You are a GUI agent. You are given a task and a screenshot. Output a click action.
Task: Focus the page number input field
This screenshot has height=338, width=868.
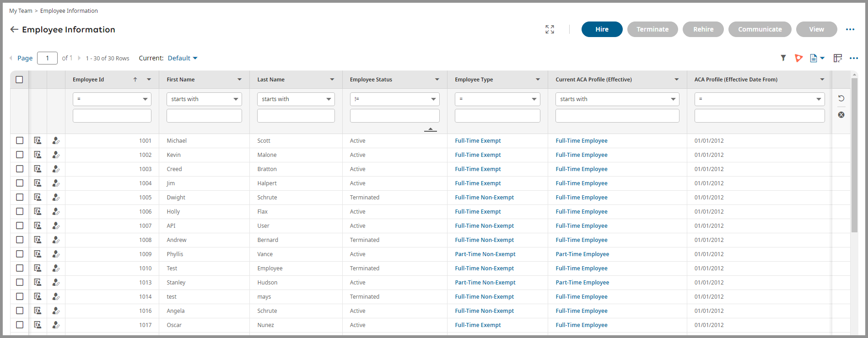pos(47,58)
